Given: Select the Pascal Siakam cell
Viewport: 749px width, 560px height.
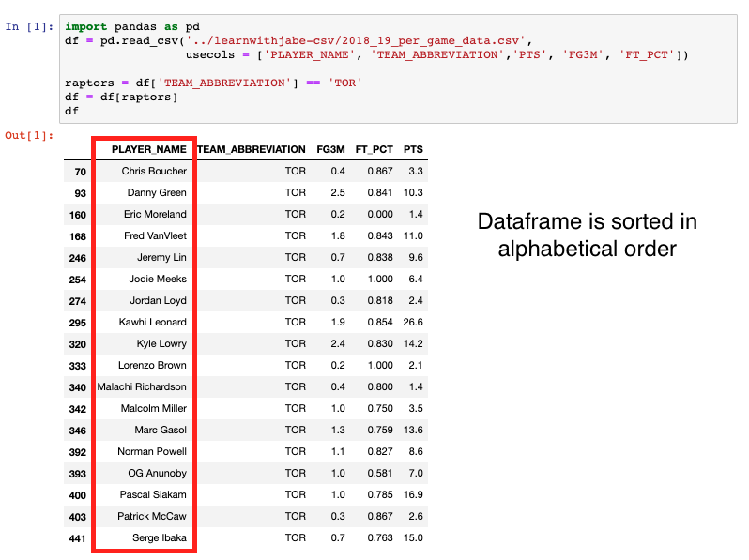Looking at the screenshot, I should click(153, 494).
